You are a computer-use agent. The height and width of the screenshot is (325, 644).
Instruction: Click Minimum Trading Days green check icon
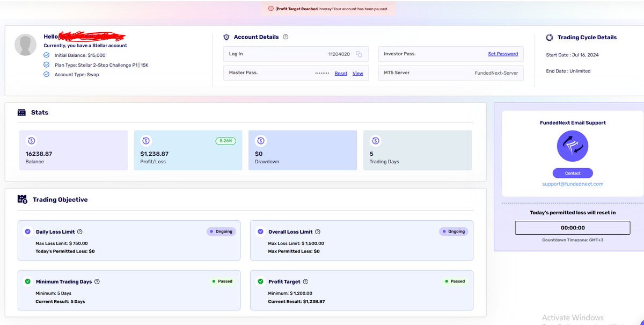point(28,281)
